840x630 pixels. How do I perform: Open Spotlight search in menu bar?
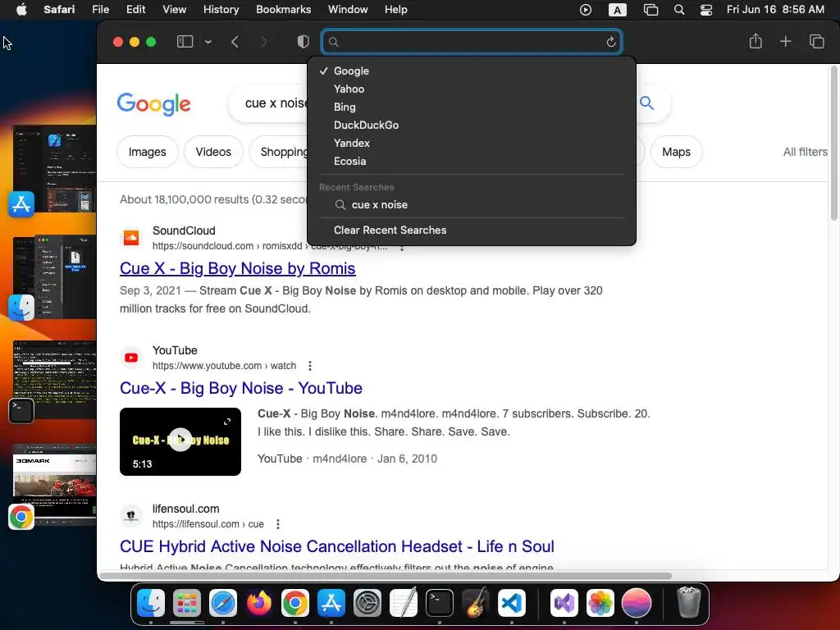(x=679, y=10)
